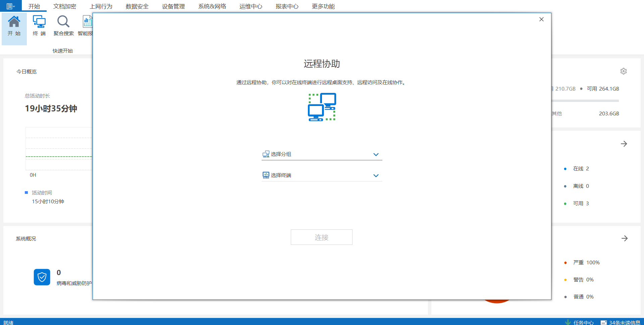The image size is (644, 325).
Task: Click arrow next to alert severity panel
Action: point(624,238)
